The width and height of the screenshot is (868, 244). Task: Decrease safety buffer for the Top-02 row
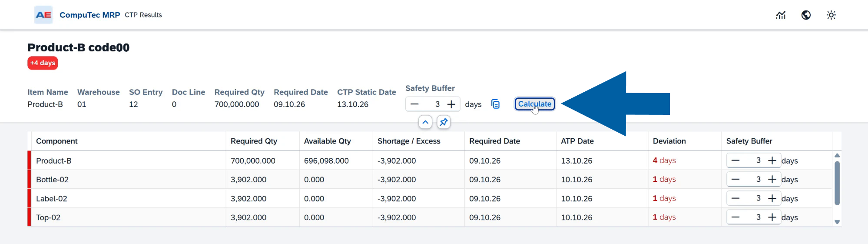click(x=735, y=217)
